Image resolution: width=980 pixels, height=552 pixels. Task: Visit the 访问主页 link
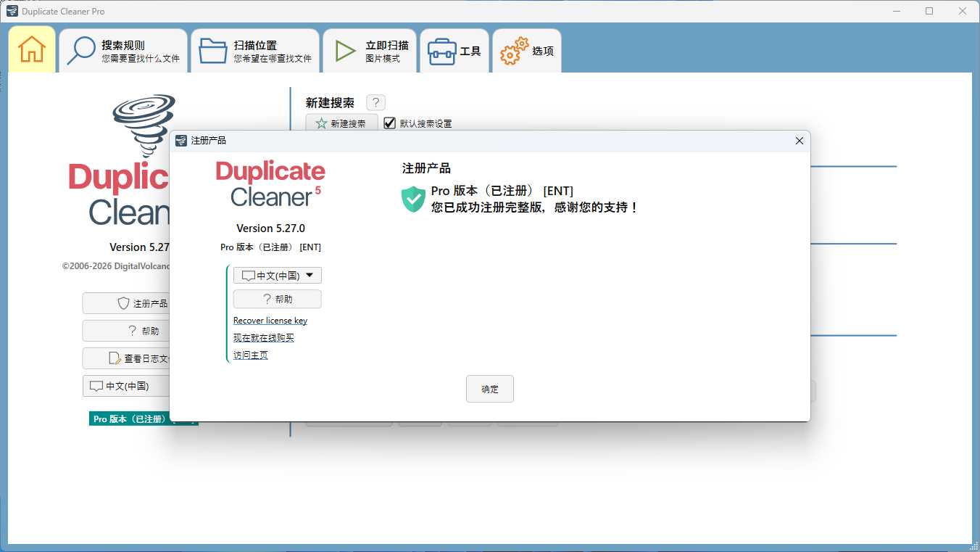(x=251, y=355)
